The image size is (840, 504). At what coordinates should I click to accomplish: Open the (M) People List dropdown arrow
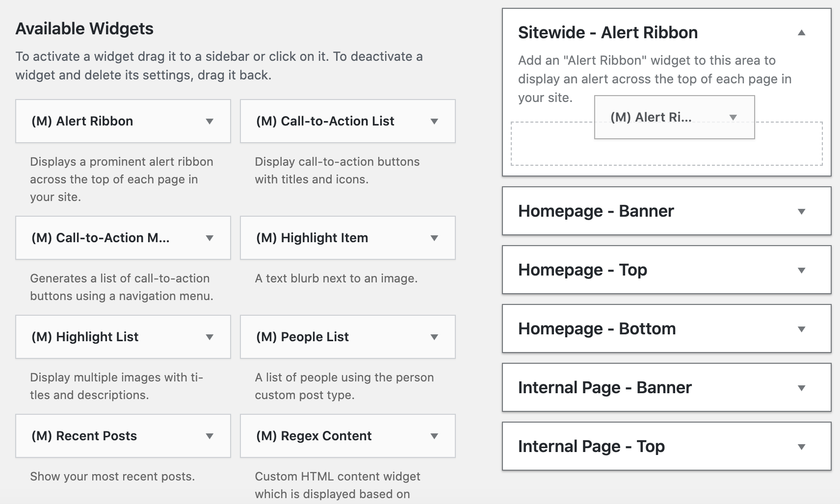point(434,337)
